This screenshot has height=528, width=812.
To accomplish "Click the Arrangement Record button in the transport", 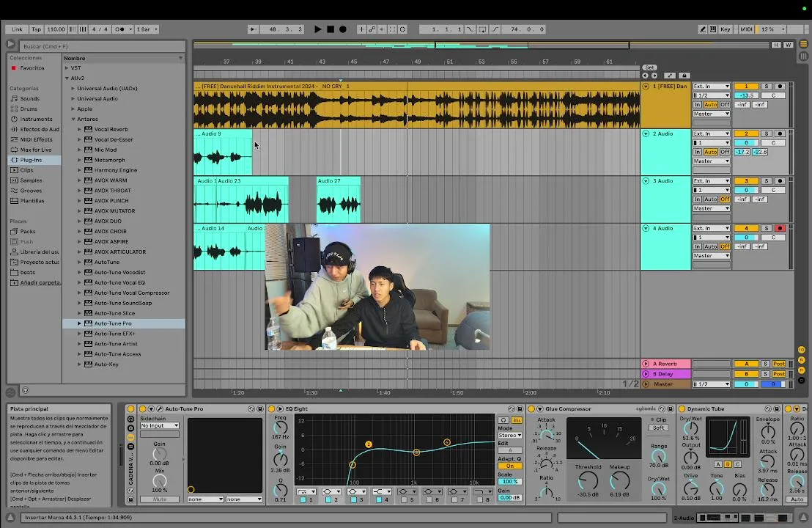I will (343, 29).
